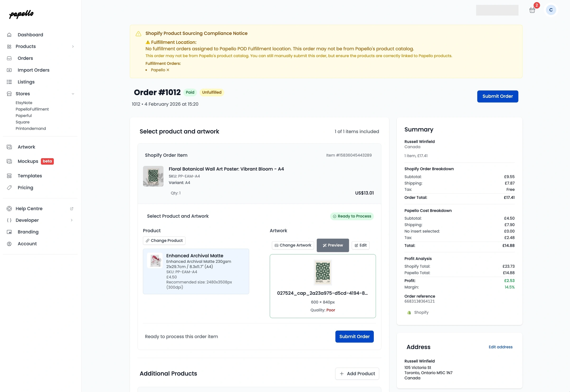The image size is (570, 392).
Task: Expand the Products submenu chevron
Action: coord(73,47)
